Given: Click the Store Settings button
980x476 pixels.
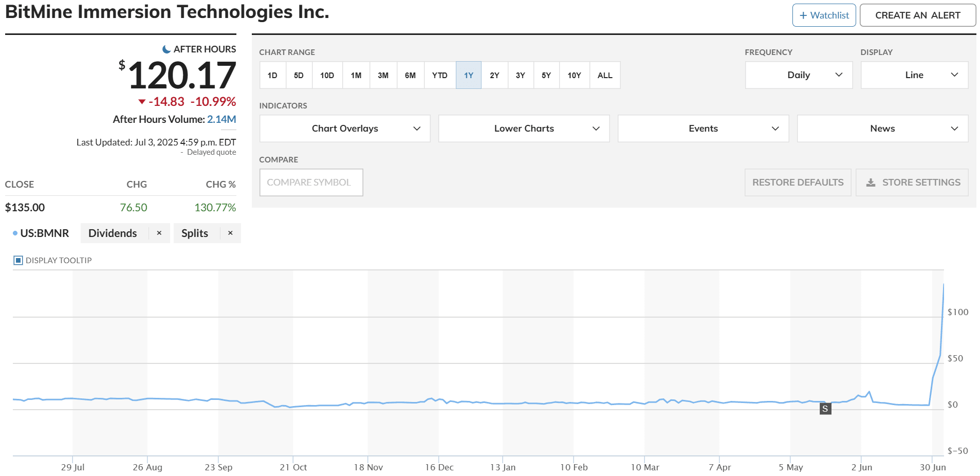Looking at the screenshot, I should tap(912, 182).
